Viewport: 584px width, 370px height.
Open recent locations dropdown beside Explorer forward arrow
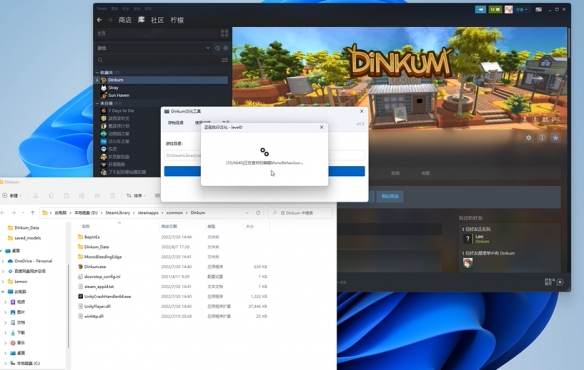click(23, 213)
